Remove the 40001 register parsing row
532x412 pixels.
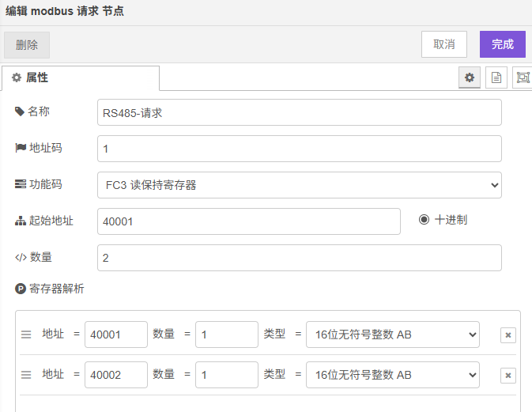click(x=507, y=335)
